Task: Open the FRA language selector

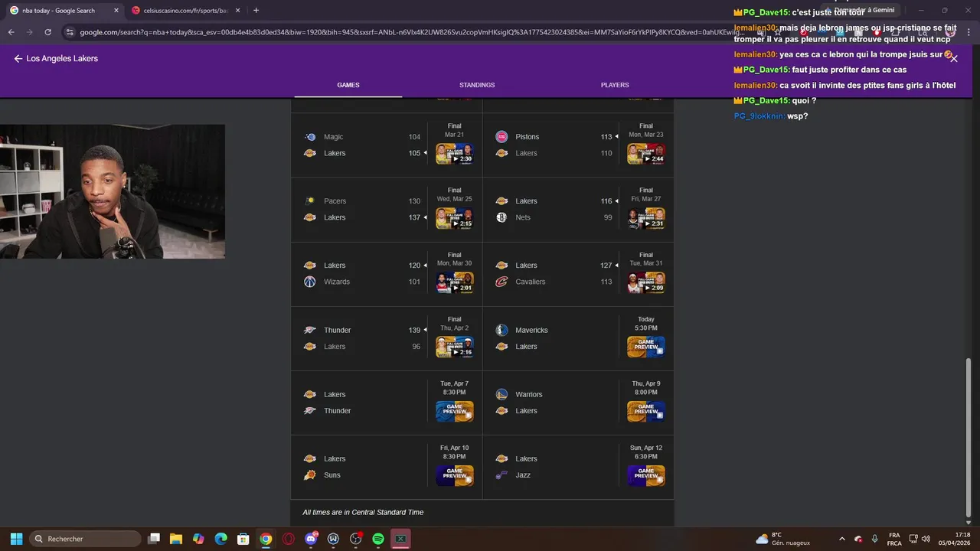Action: (x=894, y=539)
